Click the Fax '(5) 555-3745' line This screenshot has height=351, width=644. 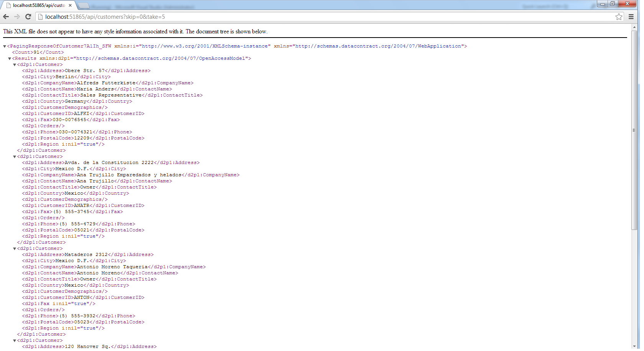tap(72, 212)
